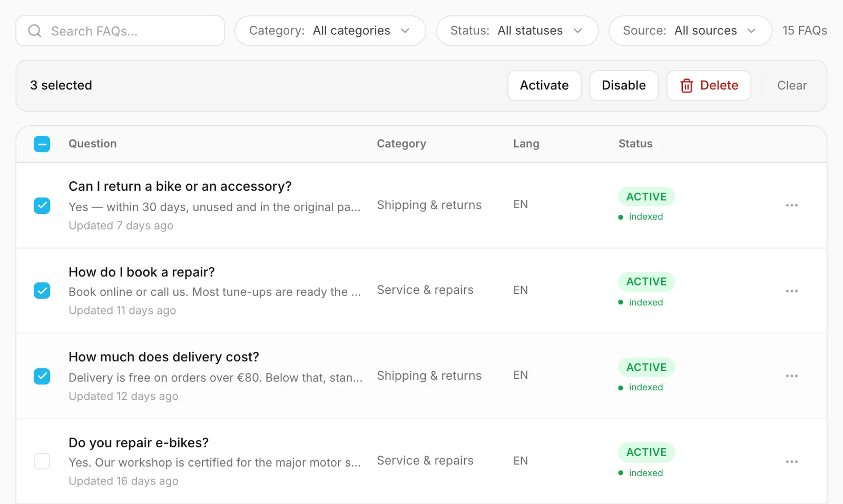Open more options for delivery cost row
Screen dimensions: 843x504
(791, 376)
